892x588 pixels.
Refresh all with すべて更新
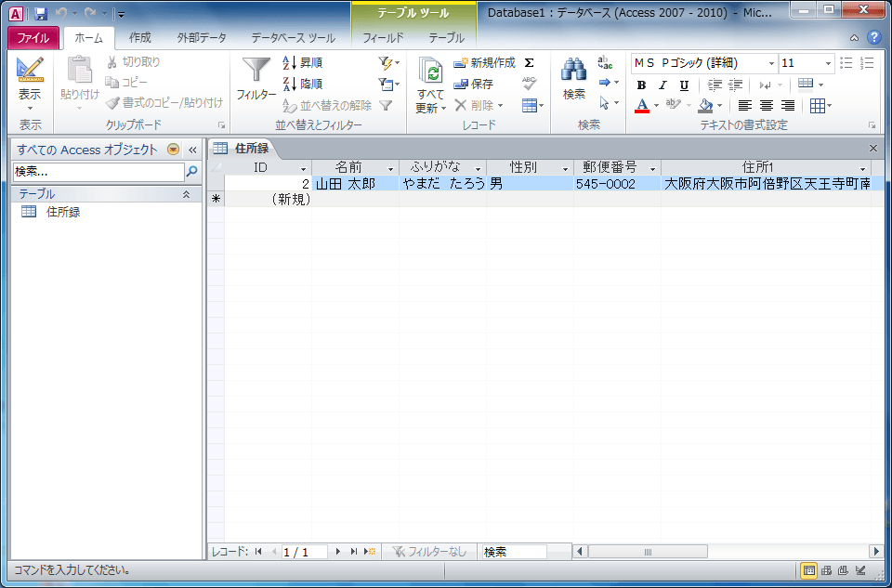tap(430, 85)
